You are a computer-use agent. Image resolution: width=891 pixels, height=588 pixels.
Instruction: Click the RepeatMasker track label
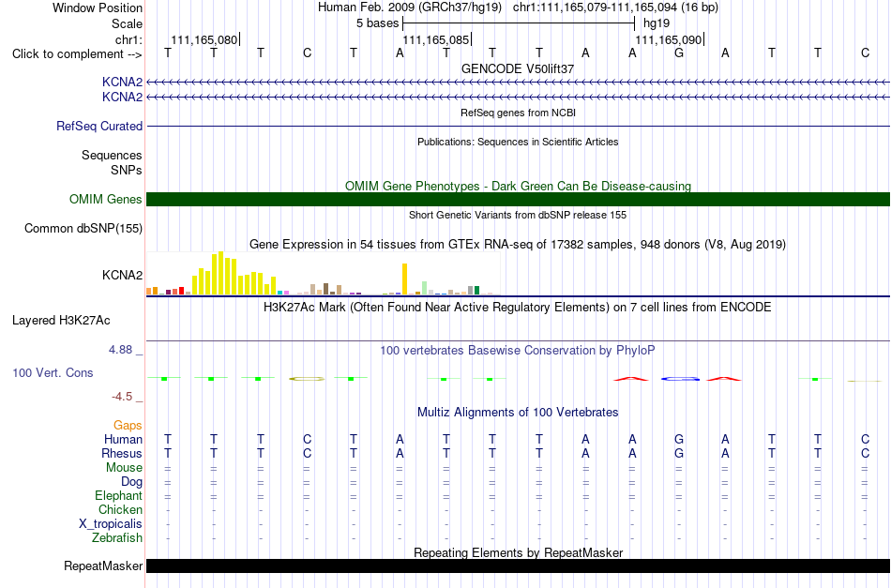103,565
